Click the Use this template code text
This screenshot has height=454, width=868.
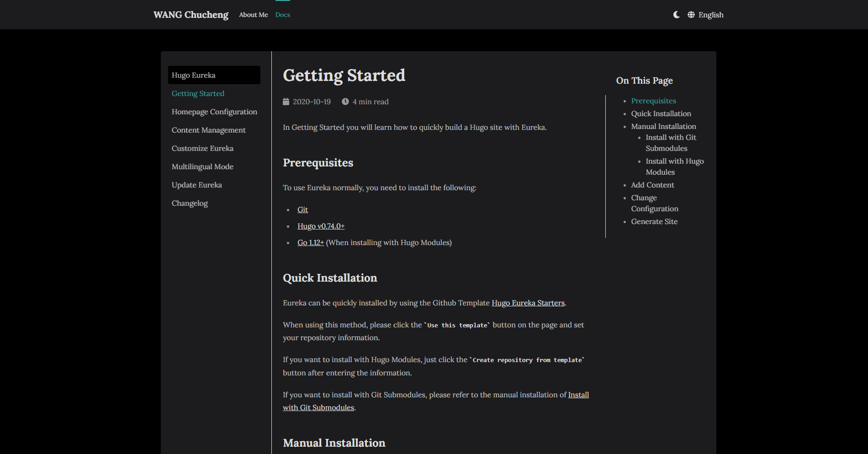[457, 325]
